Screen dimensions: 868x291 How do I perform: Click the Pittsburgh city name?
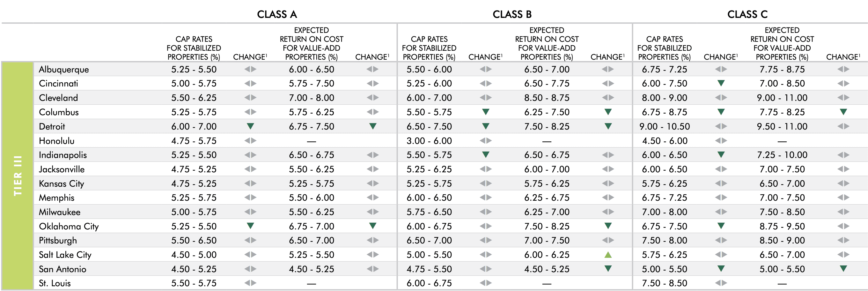tap(58, 240)
